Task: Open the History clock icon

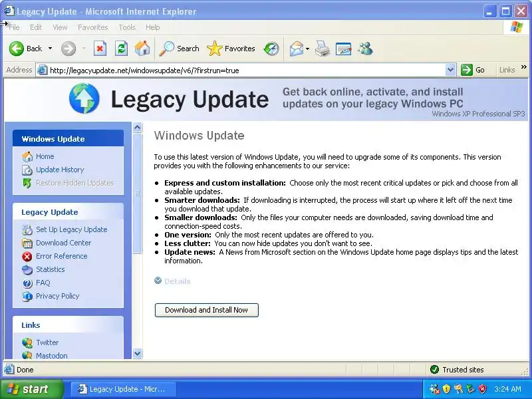Action: pos(271,49)
